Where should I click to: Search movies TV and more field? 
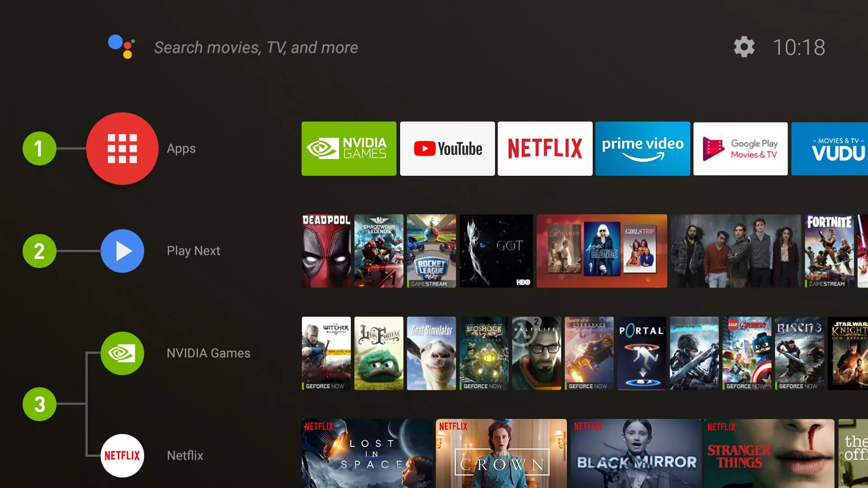pyautogui.click(x=256, y=47)
